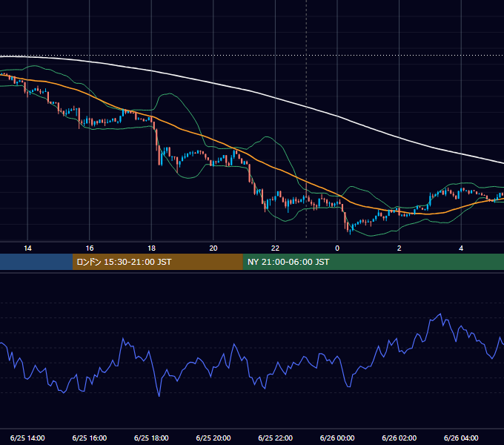Click the 6/25 14:00 date label
The image size is (504, 445).
(27, 438)
